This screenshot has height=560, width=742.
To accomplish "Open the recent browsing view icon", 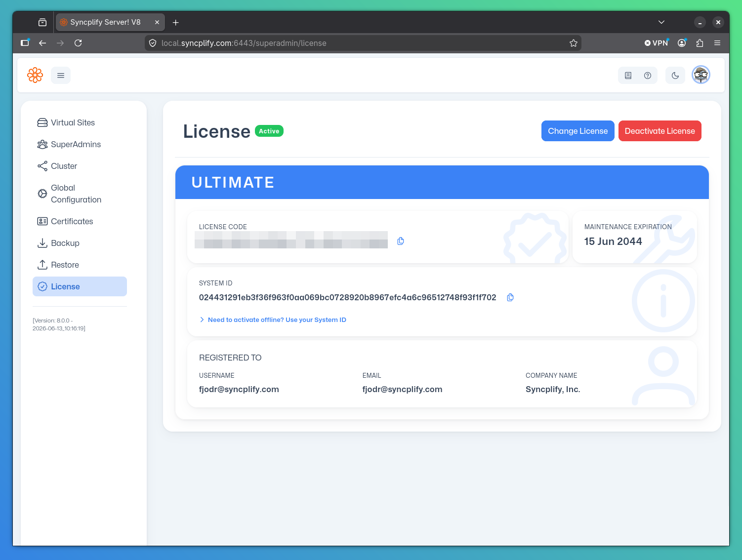I will pos(42,22).
